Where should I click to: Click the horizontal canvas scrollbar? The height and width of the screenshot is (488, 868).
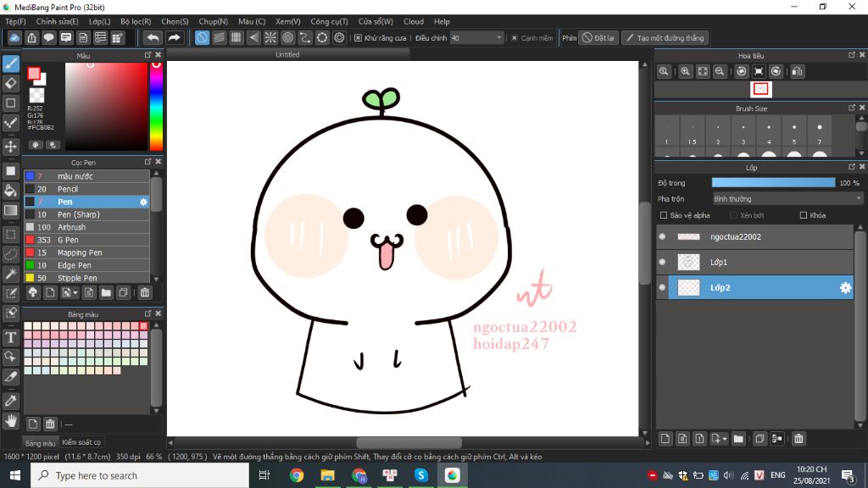pos(409,442)
